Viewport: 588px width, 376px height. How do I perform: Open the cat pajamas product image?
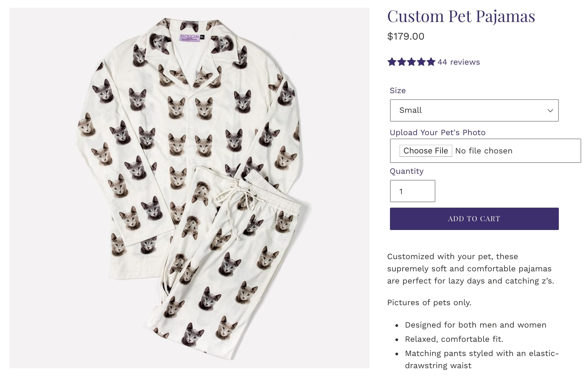click(x=190, y=188)
